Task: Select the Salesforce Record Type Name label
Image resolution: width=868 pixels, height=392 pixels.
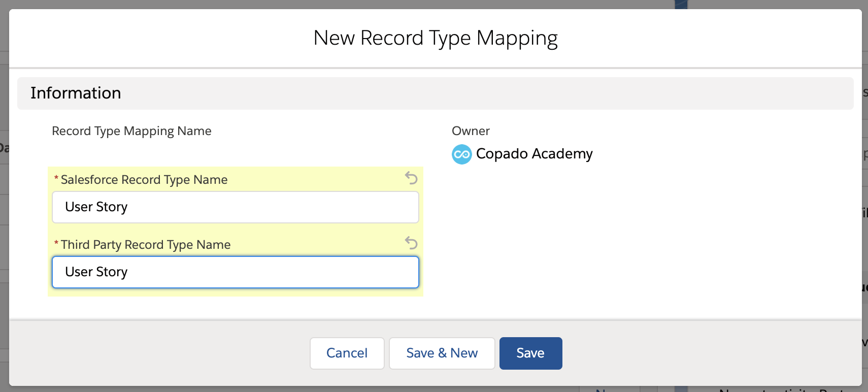Action: tap(144, 180)
